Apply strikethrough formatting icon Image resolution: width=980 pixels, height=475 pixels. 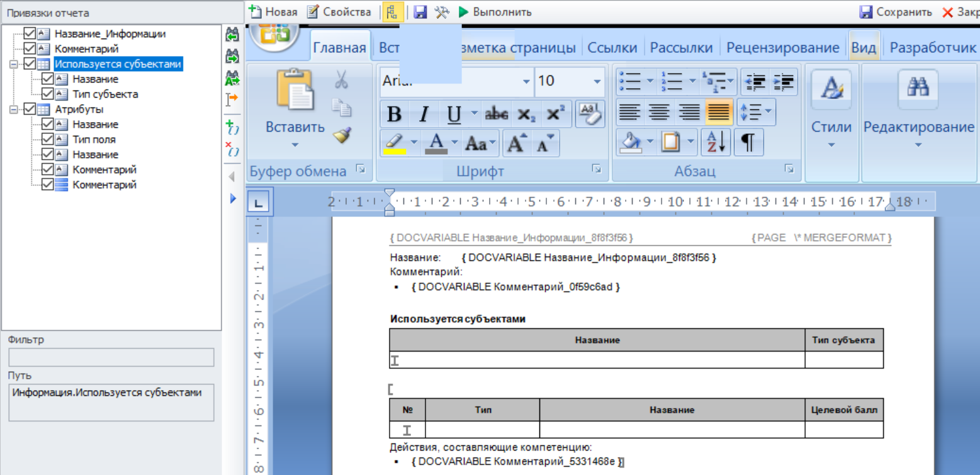497,115
